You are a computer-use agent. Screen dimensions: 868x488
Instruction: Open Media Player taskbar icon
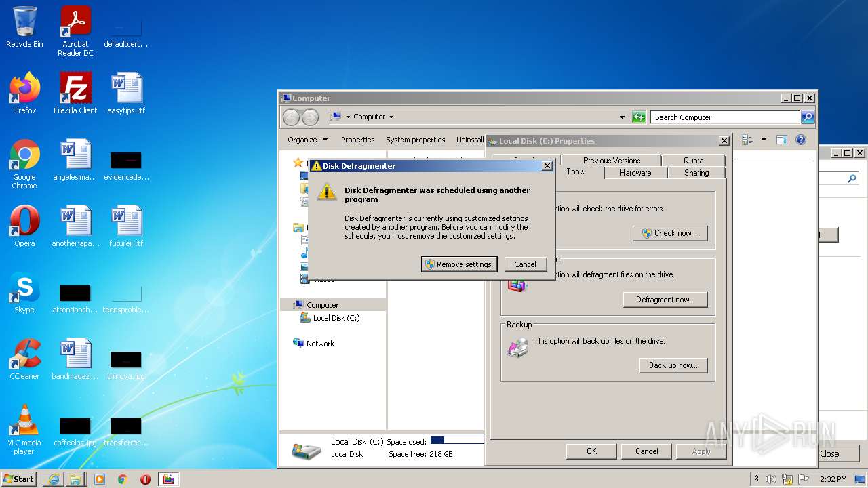(x=100, y=479)
